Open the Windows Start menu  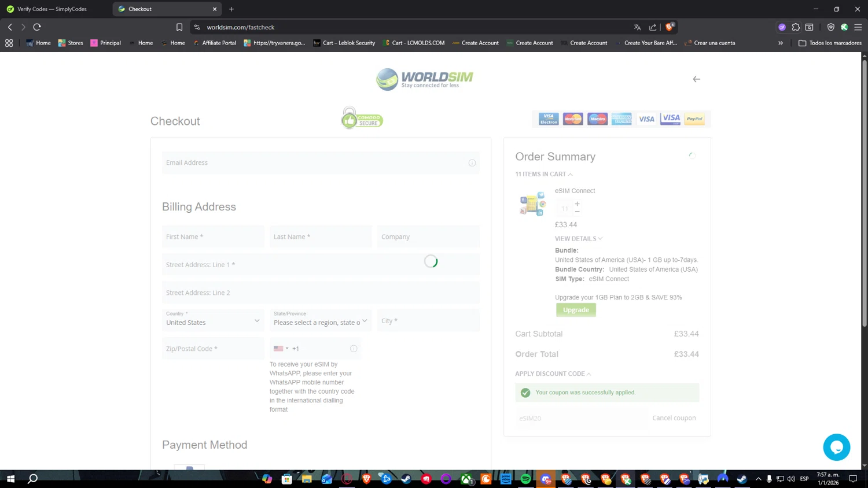(x=10, y=479)
